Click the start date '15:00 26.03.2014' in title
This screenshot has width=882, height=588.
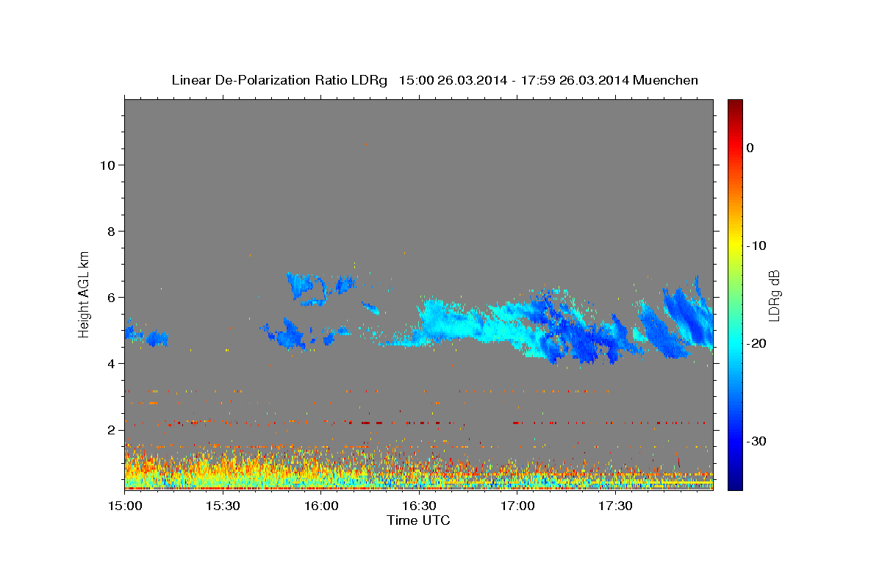[x=453, y=80]
